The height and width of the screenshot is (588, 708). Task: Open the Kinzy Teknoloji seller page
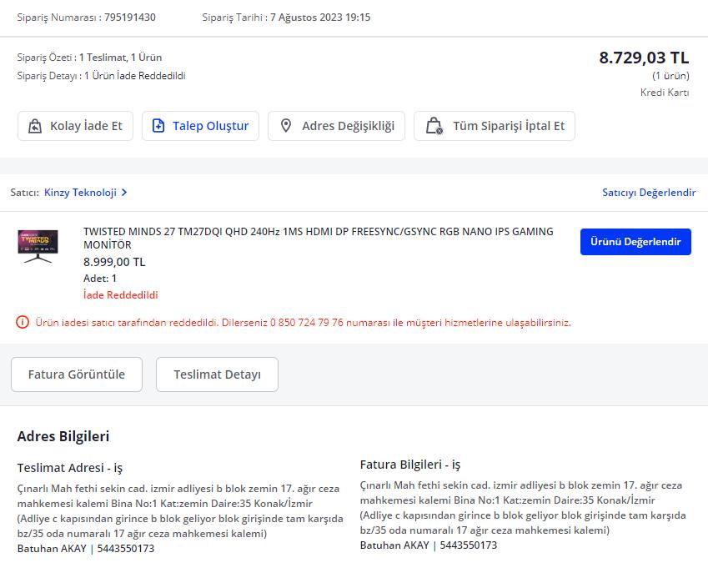(x=82, y=192)
